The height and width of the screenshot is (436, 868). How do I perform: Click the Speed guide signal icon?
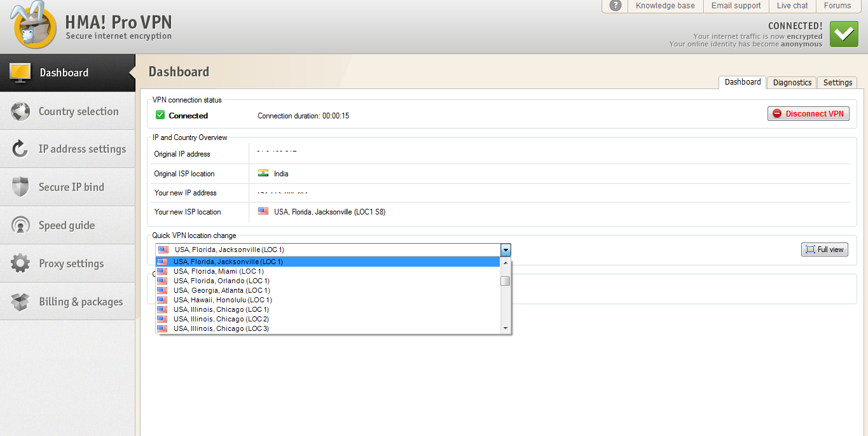click(20, 225)
